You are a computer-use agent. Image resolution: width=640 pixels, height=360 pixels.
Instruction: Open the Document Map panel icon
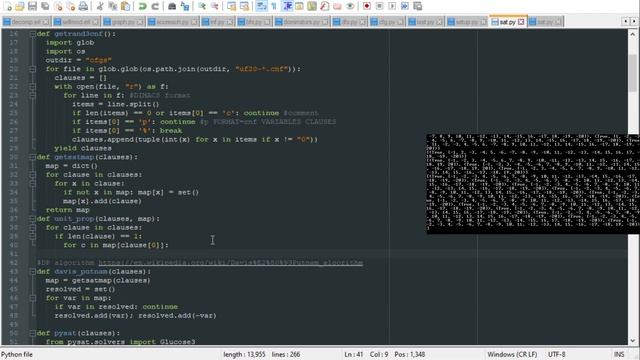tap(312, 6)
